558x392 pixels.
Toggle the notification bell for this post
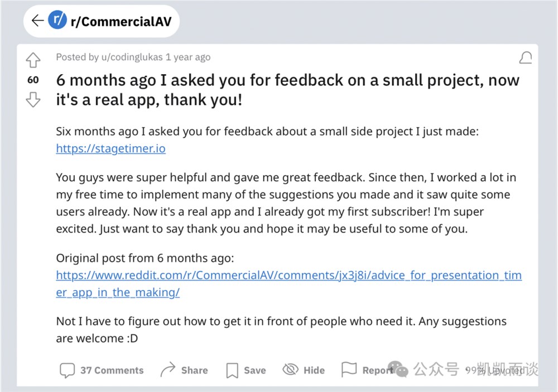click(525, 57)
